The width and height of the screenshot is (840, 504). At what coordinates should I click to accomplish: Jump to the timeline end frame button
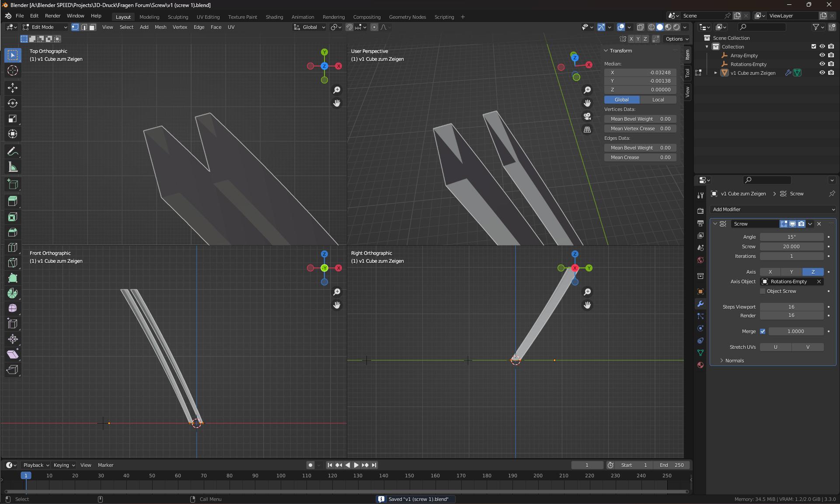[374, 465]
